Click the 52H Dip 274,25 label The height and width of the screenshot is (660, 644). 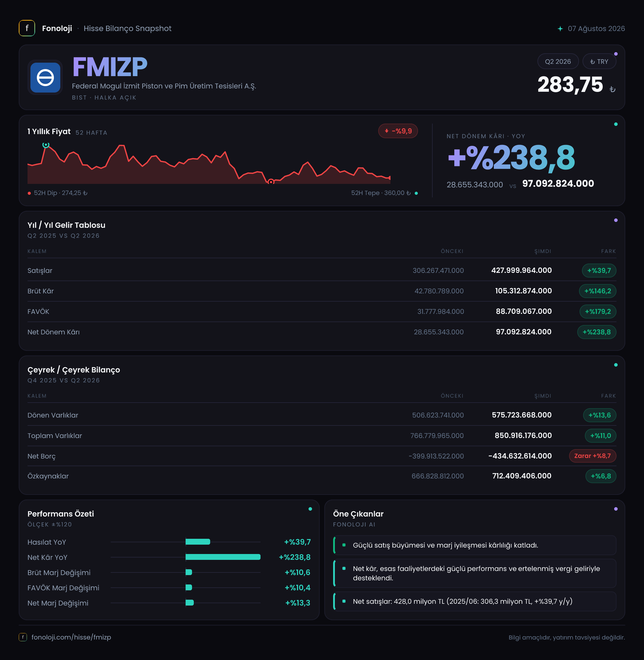tap(61, 193)
